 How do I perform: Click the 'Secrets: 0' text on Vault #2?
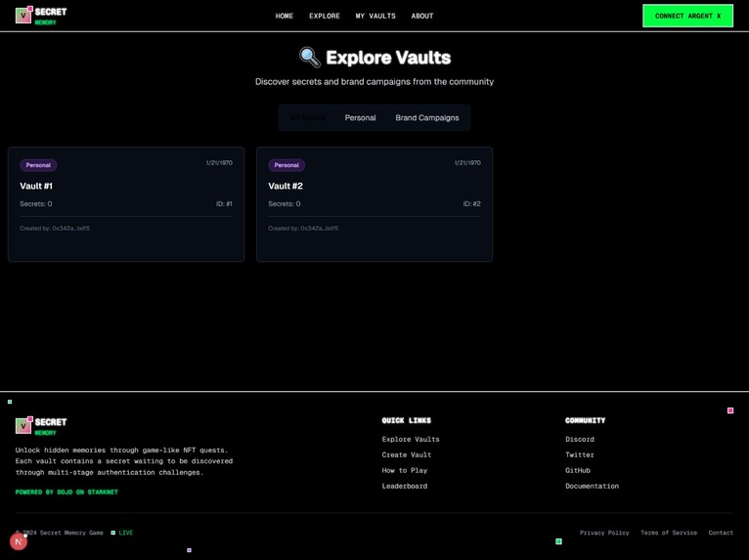click(285, 204)
